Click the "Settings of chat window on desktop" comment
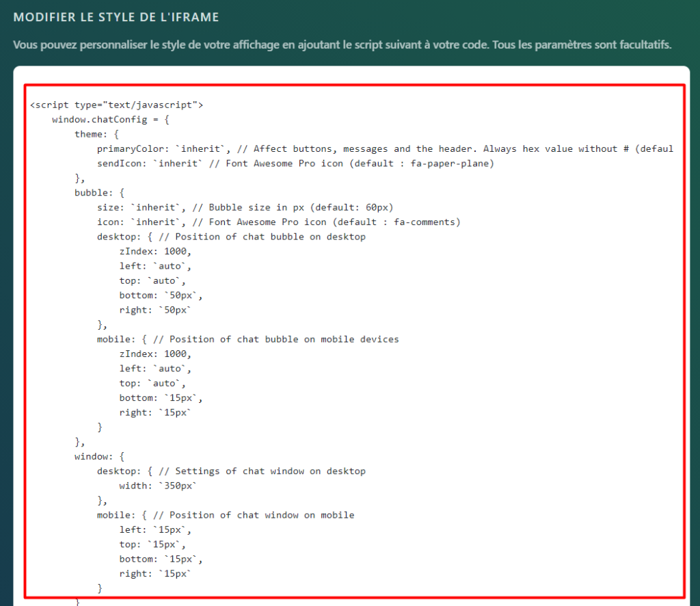Screen dimensions: 700x606 (x=270, y=471)
